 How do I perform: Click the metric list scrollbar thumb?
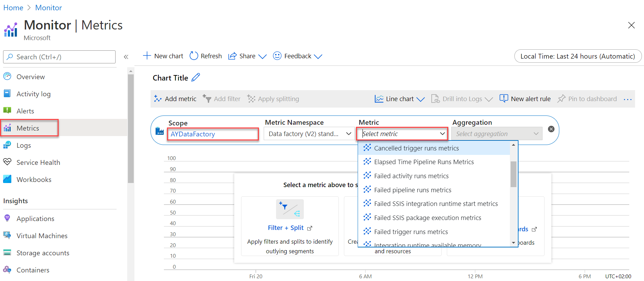(x=513, y=174)
